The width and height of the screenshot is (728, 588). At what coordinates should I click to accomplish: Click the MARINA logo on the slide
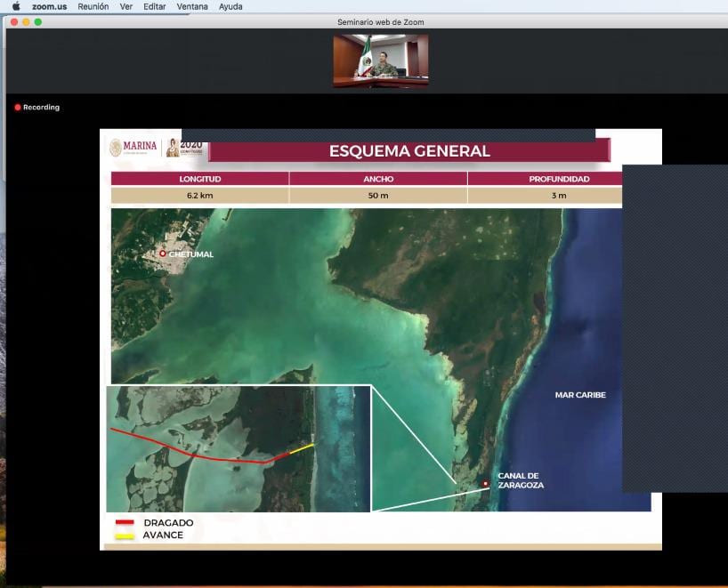(133, 147)
